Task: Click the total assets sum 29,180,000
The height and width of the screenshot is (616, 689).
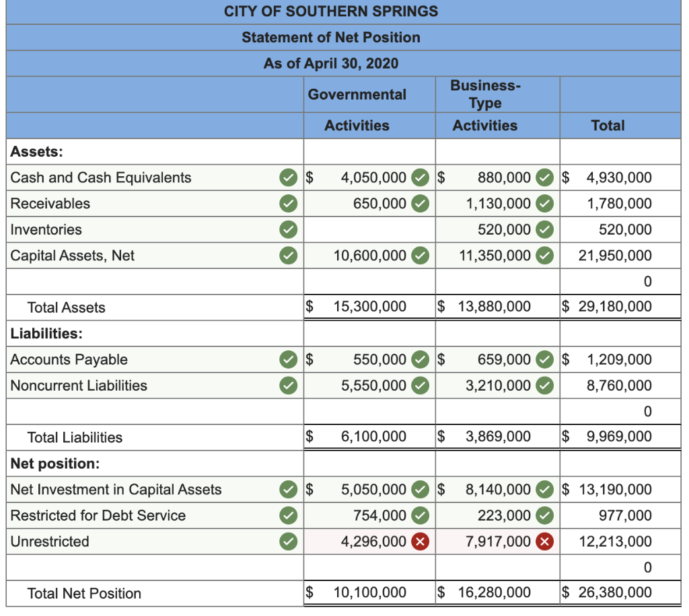Action: coord(615,306)
